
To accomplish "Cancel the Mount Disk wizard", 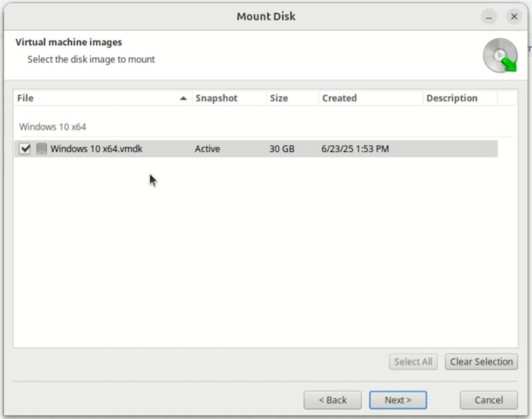I will 489,400.
